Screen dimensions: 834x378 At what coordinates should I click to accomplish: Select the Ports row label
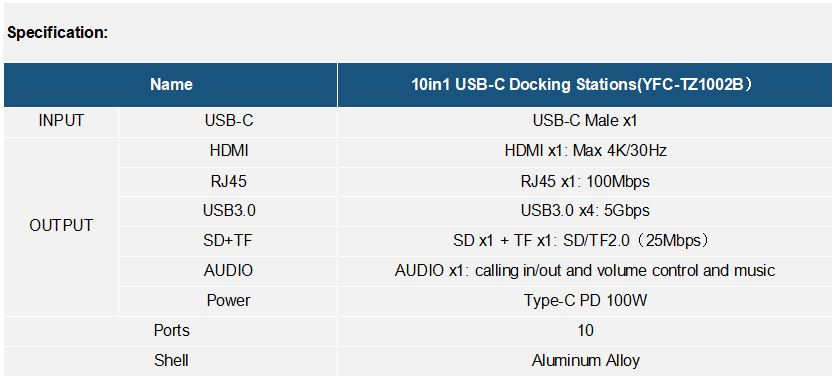pos(171,331)
